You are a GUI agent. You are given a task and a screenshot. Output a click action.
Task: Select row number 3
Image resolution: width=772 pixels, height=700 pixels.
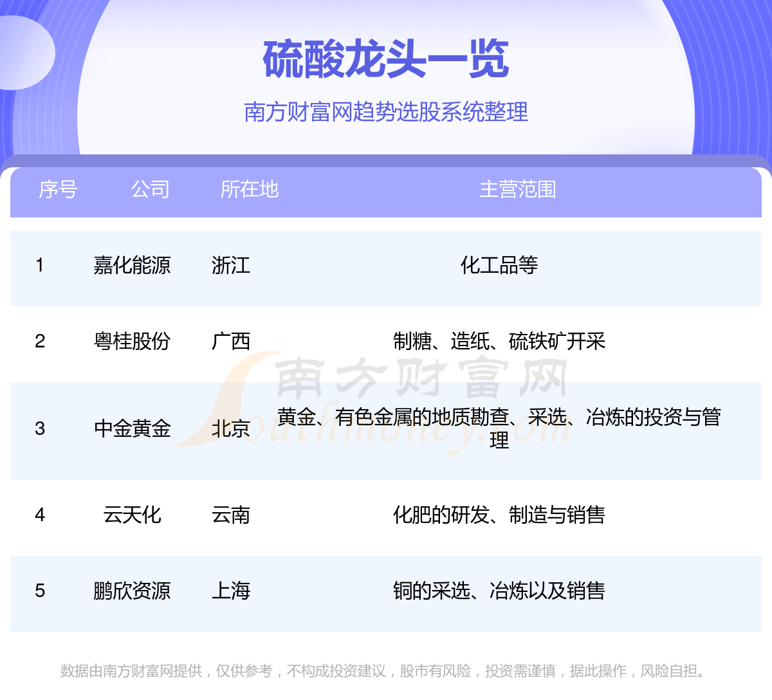tap(40, 428)
